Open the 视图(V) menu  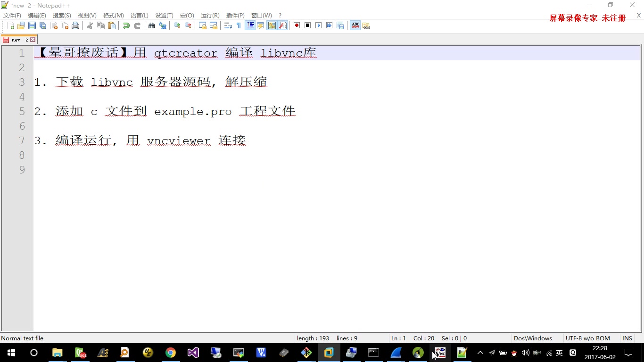tap(87, 16)
